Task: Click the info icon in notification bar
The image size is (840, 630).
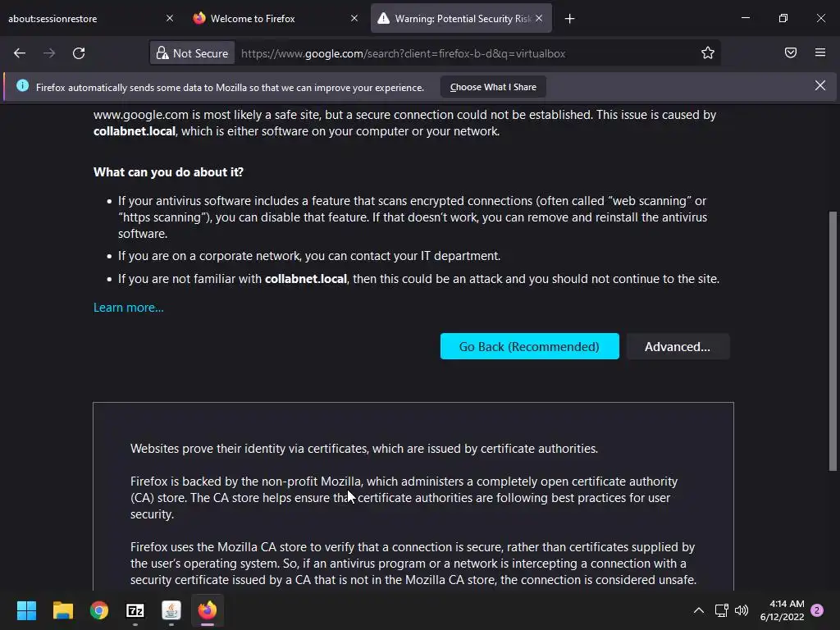Action: (22, 85)
